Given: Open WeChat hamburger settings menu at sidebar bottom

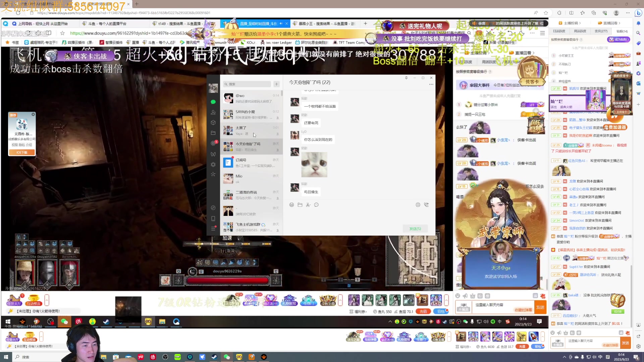Looking at the screenshot, I should 213,229.
